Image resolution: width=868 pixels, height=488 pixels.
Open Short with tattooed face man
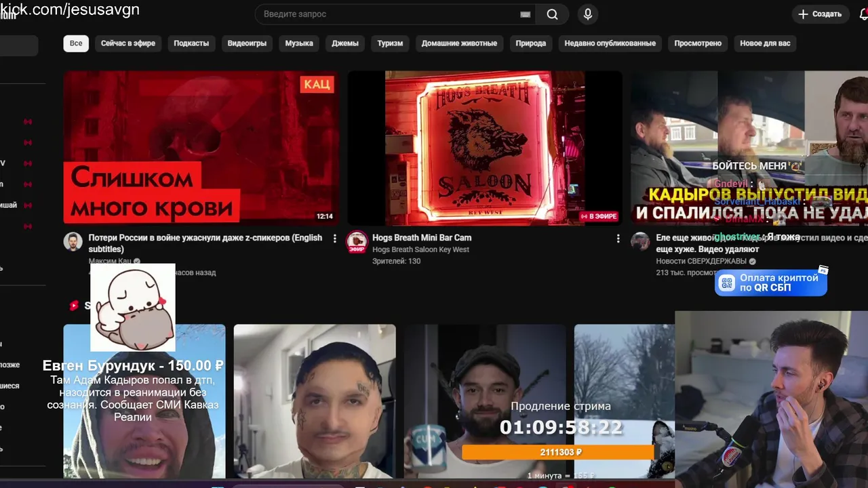(315, 401)
